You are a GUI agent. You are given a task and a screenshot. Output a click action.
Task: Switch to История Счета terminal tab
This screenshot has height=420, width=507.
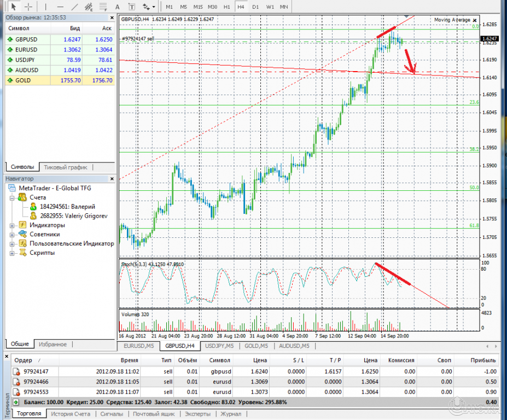click(71, 415)
